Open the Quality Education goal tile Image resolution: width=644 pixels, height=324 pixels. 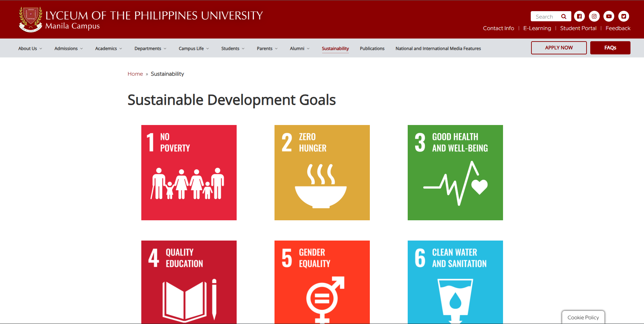tap(189, 282)
